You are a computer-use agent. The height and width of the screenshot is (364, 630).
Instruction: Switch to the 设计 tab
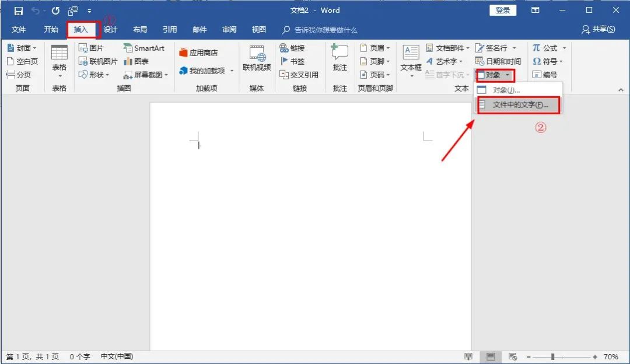point(110,30)
